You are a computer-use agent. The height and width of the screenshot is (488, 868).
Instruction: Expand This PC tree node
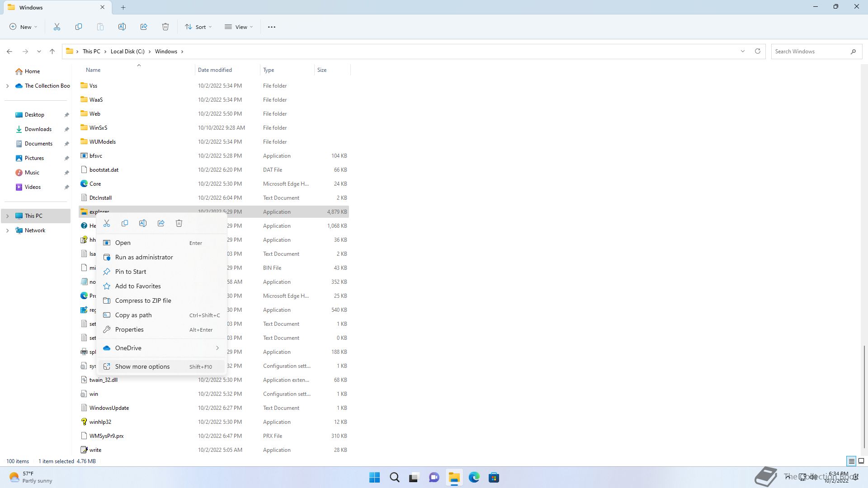7,216
